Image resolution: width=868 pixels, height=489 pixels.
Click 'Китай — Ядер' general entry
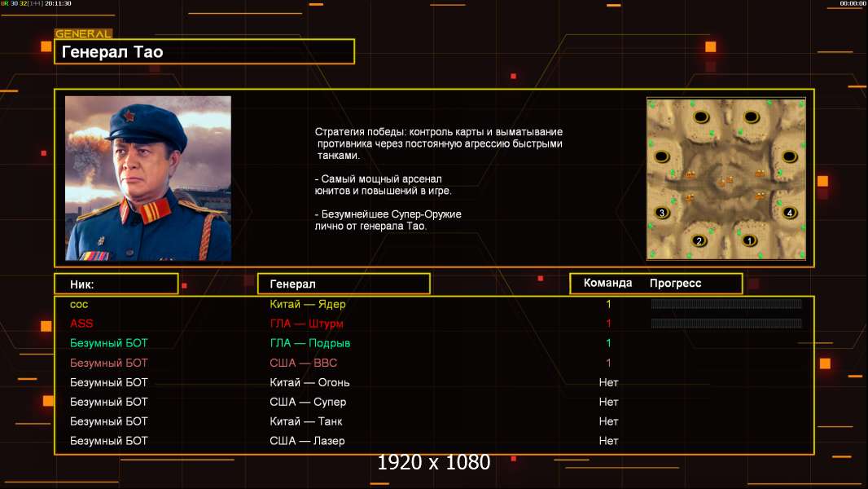coord(308,304)
